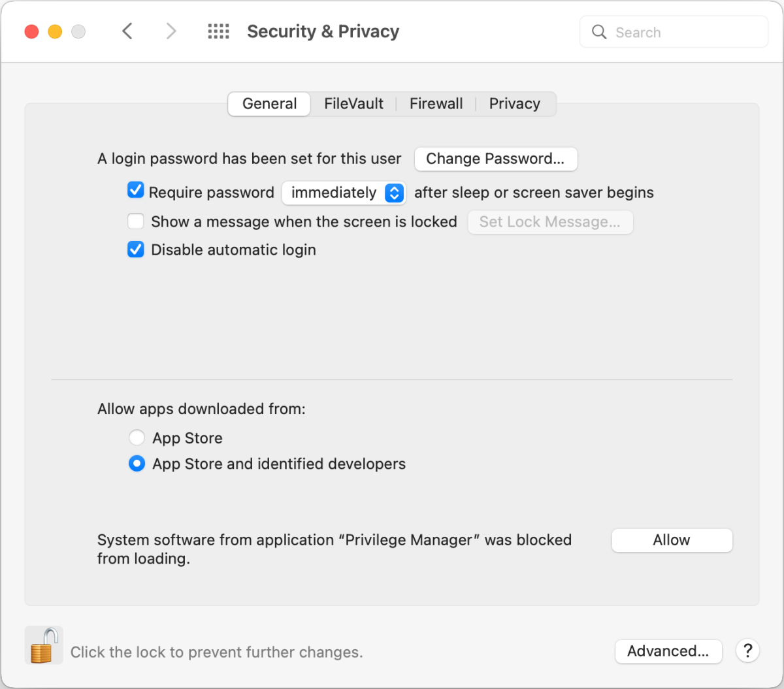Switch to the FileVault tab
Viewport: 784px width, 689px height.
click(353, 104)
